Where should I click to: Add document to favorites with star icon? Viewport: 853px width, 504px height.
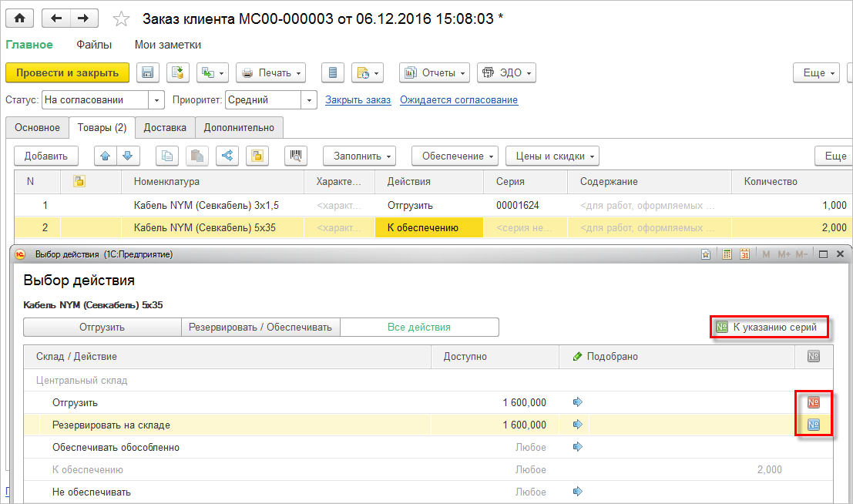(x=121, y=18)
